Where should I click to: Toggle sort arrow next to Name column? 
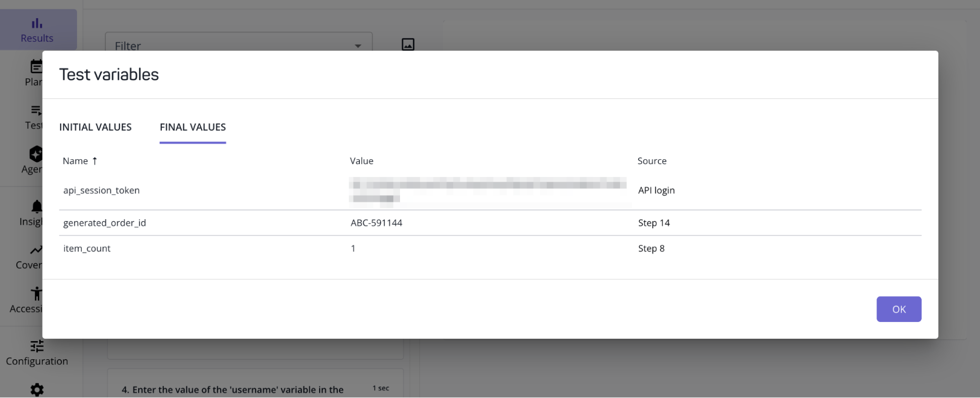click(95, 161)
